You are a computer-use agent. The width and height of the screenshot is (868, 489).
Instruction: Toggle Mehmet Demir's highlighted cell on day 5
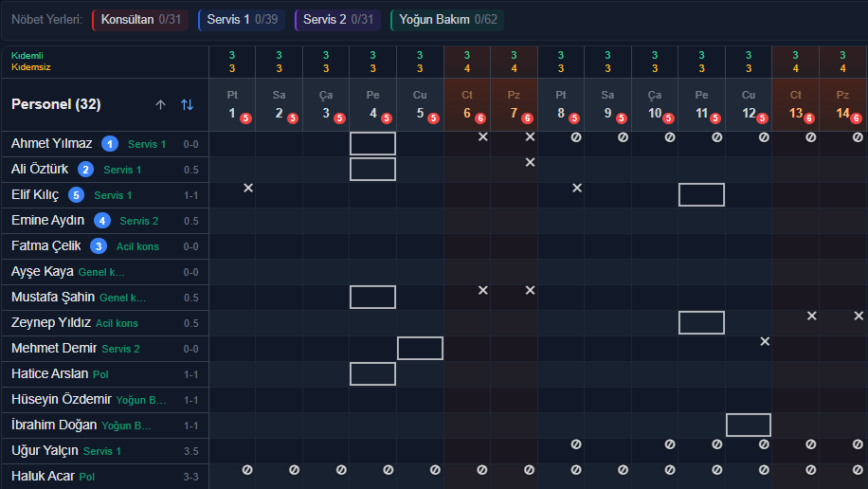click(420, 349)
